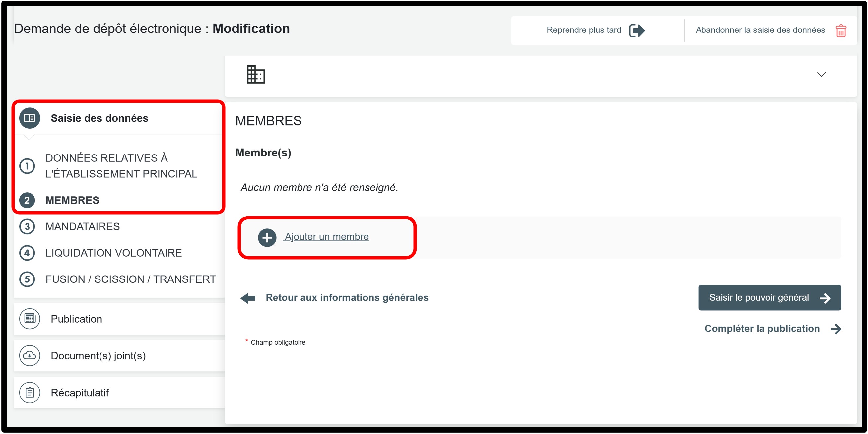This screenshot has width=868, height=434.
Task: Click the cloud download icon for joined documents
Action: coord(30,355)
